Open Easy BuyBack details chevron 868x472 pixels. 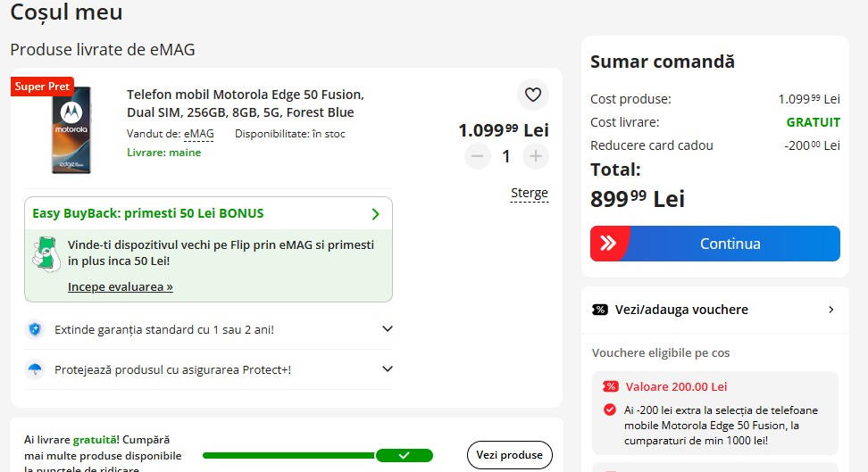pos(376,214)
